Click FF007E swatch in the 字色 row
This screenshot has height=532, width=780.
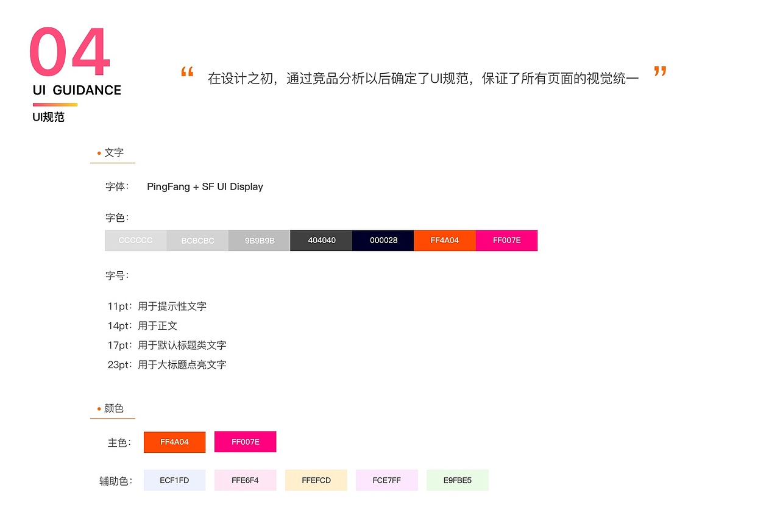click(506, 241)
